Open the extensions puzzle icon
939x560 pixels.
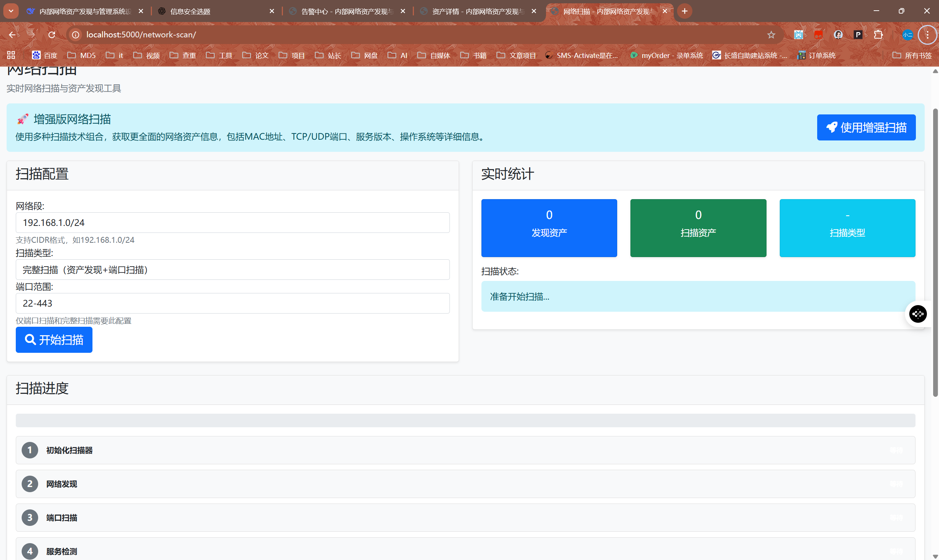pyautogui.click(x=878, y=35)
